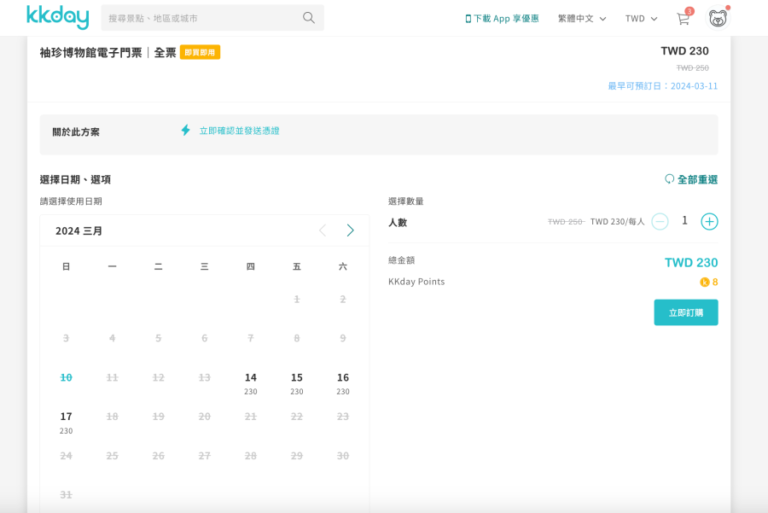
Task: Go to next month in calendar
Action: coord(350,231)
